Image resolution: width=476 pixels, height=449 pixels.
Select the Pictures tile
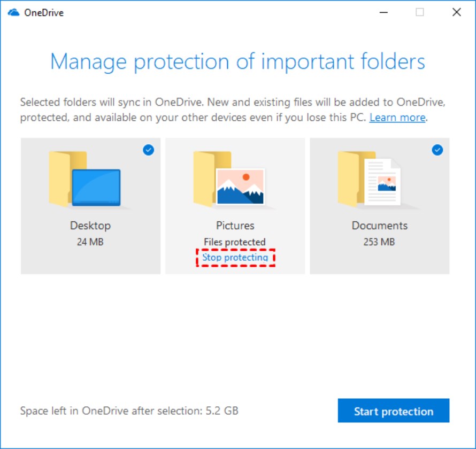(x=234, y=206)
